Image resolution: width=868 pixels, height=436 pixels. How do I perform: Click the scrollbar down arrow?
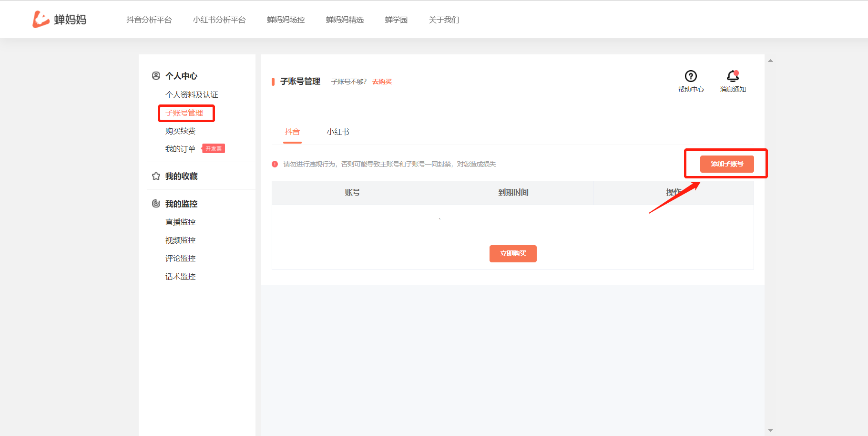coord(770,430)
